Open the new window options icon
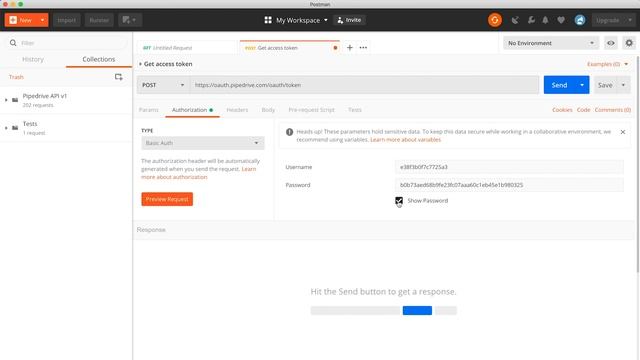640x360 pixels. tap(129, 20)
